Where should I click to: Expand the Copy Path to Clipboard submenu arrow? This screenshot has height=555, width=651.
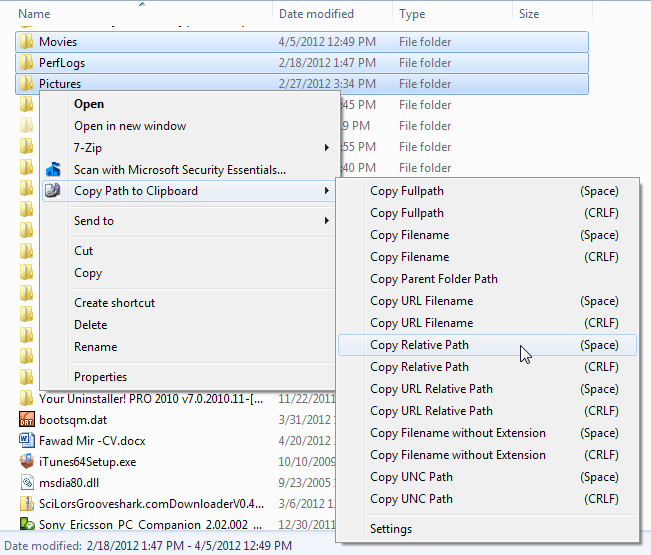[327, 191]
